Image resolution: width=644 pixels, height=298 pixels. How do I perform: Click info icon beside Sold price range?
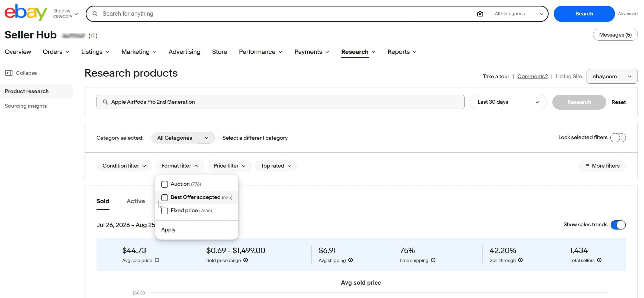(246, 260)
